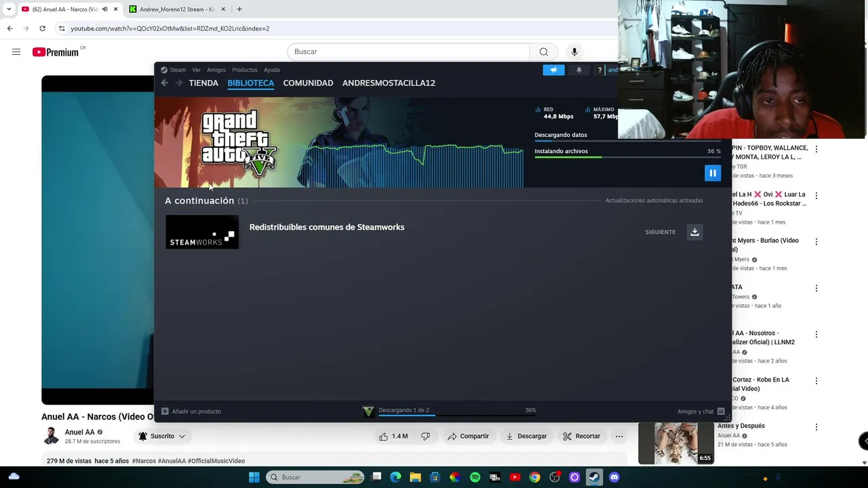Click the Grand Theft Auto V banner logo

239,144
